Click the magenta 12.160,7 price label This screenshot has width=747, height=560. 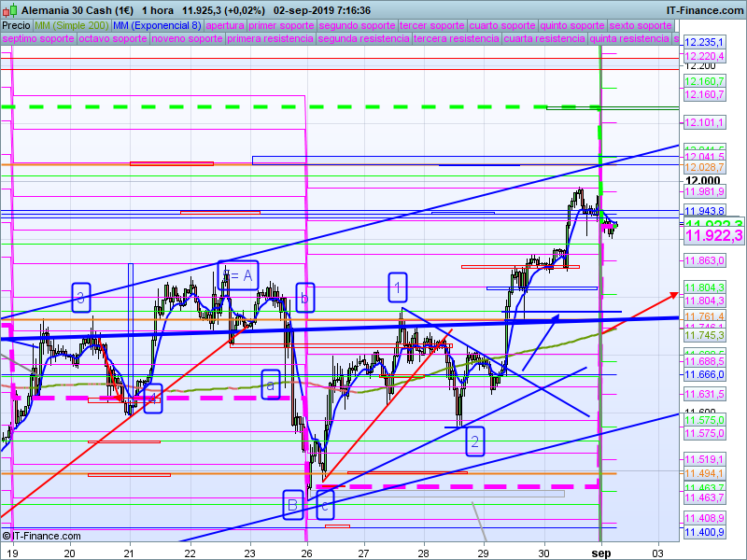pos(704,94)
